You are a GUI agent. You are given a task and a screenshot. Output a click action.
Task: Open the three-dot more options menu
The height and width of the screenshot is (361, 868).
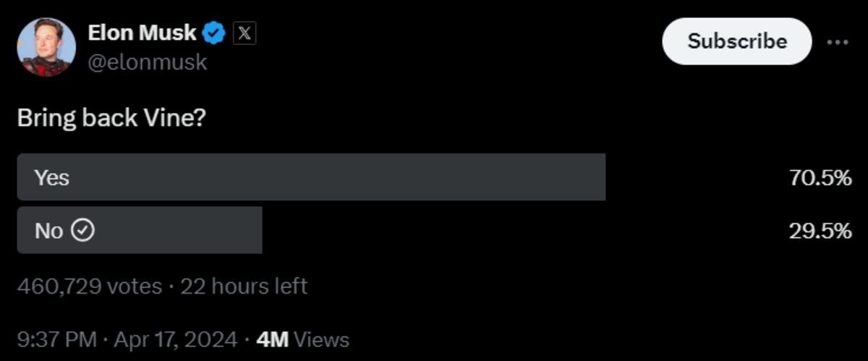click(837, 42)
